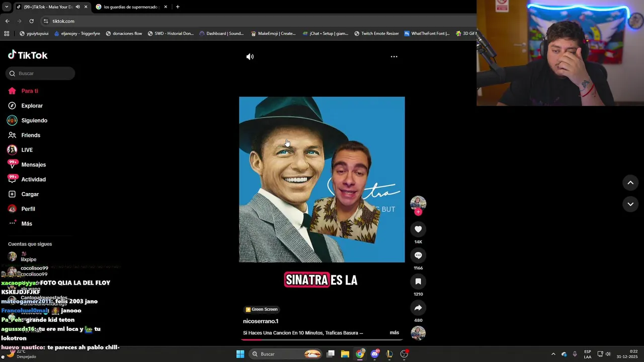
Task: Go to the next video with down chevron
Action: pos(630,204)
